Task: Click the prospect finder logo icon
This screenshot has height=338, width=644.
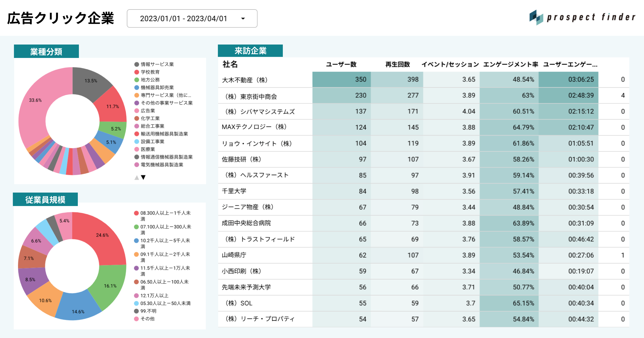Action: 536,17
